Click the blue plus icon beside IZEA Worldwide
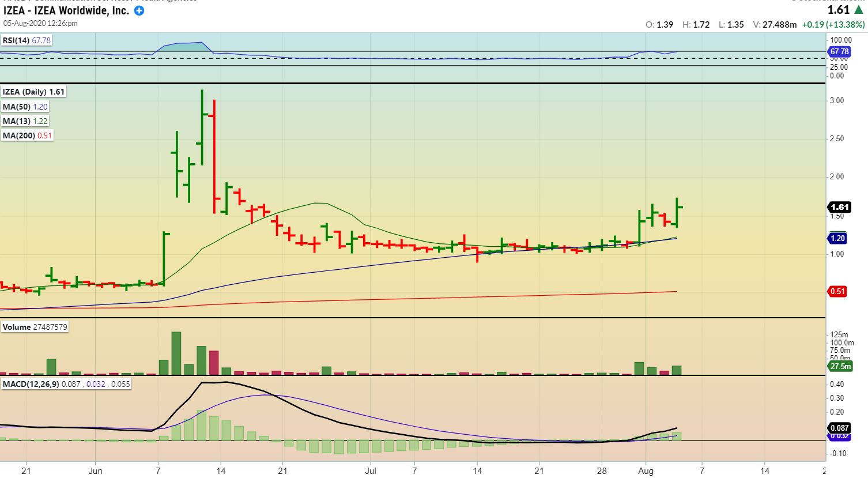Image resolution: width=868 pixels, height=478 pixels. 139,10
